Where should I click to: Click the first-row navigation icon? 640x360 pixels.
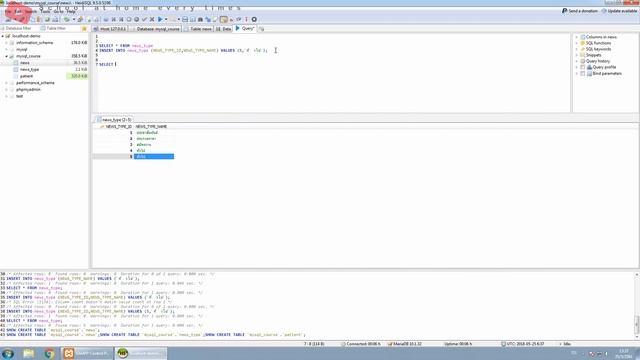(113, 19)
